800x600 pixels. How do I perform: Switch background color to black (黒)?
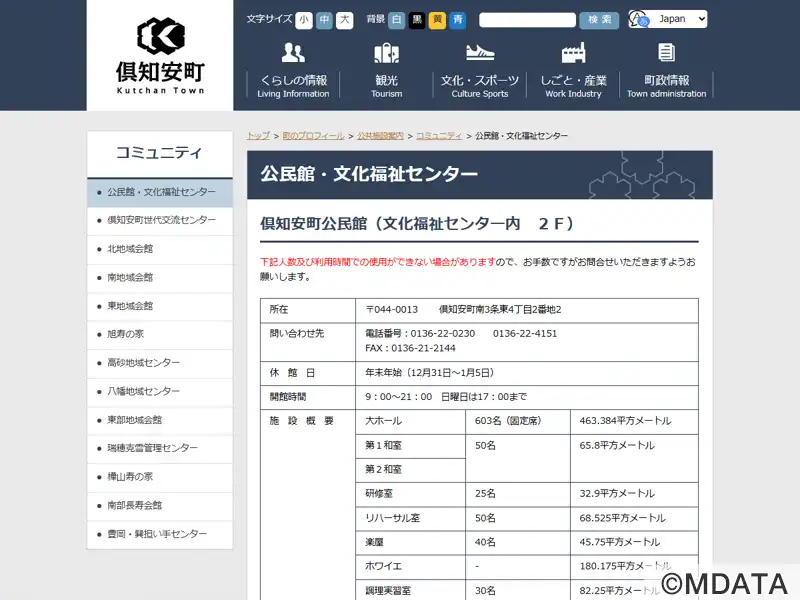417,20
